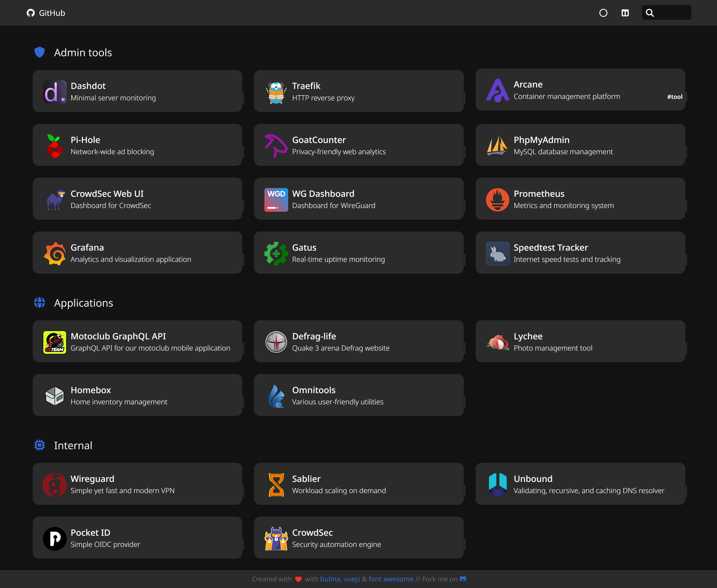Click the Lychee fruit icon
The width and height of the screenshot is (717, 588).
pyautogui.click(x=497, y=342)
